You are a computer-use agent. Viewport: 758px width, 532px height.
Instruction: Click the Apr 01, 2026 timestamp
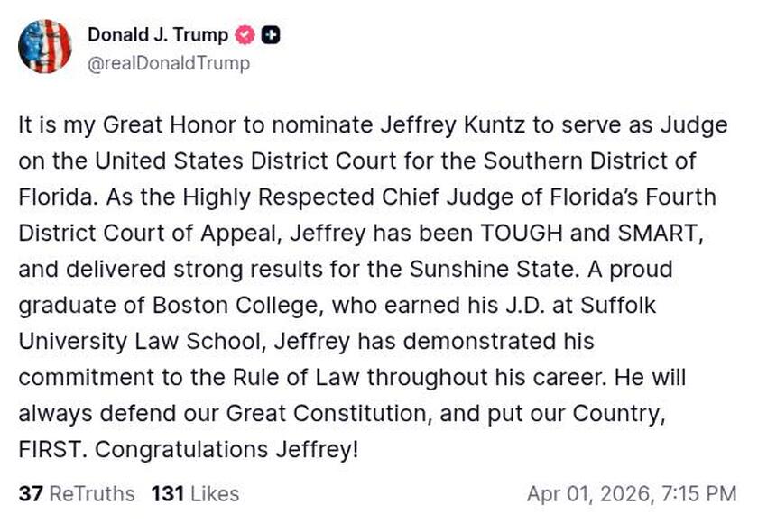coord(632,494)
